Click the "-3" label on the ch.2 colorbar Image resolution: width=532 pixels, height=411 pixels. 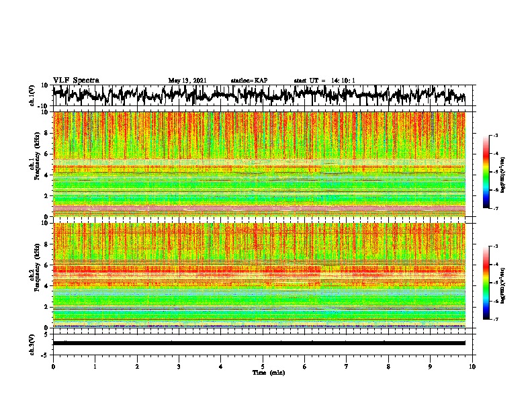tap(496, 246)
